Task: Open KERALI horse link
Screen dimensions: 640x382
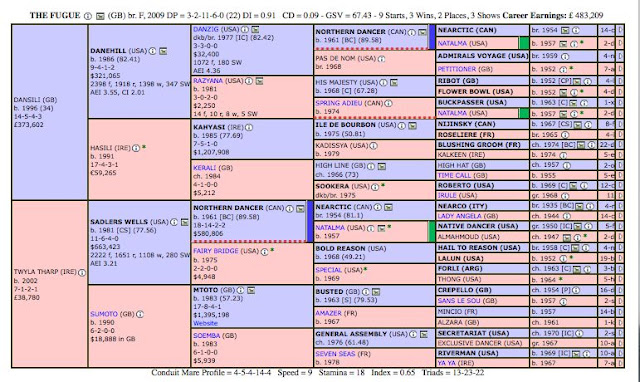Action: 204,168
